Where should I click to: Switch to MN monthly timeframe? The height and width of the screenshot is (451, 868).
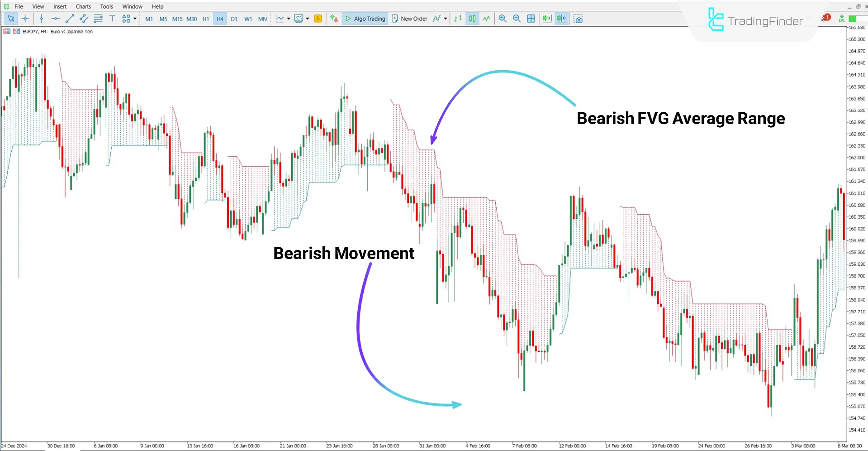pos(262,19)
